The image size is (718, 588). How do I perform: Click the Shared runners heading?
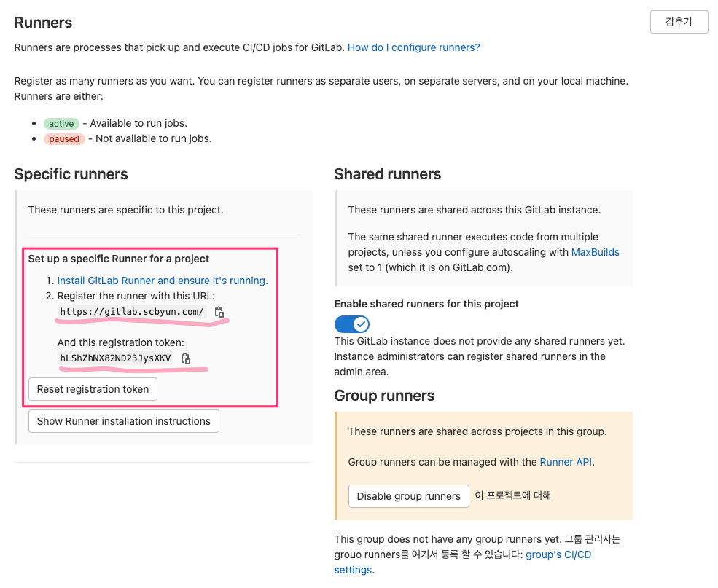click(x=387, y=174)
